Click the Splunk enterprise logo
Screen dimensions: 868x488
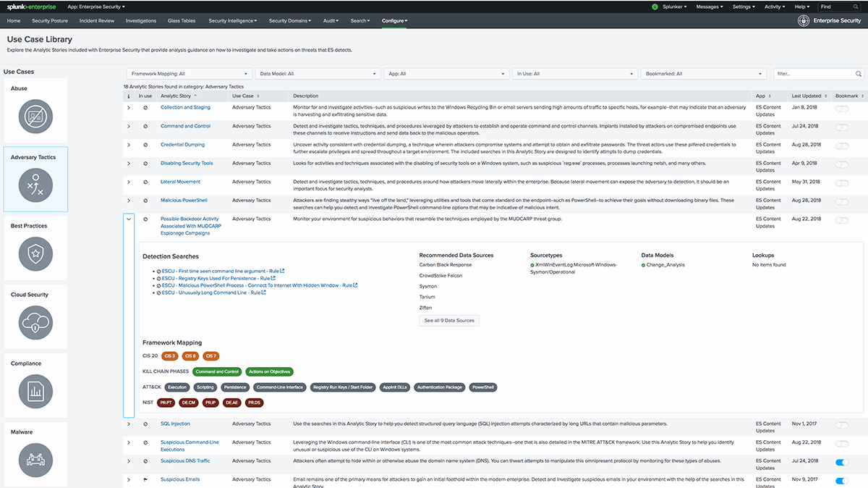click(x=33, y=5)
